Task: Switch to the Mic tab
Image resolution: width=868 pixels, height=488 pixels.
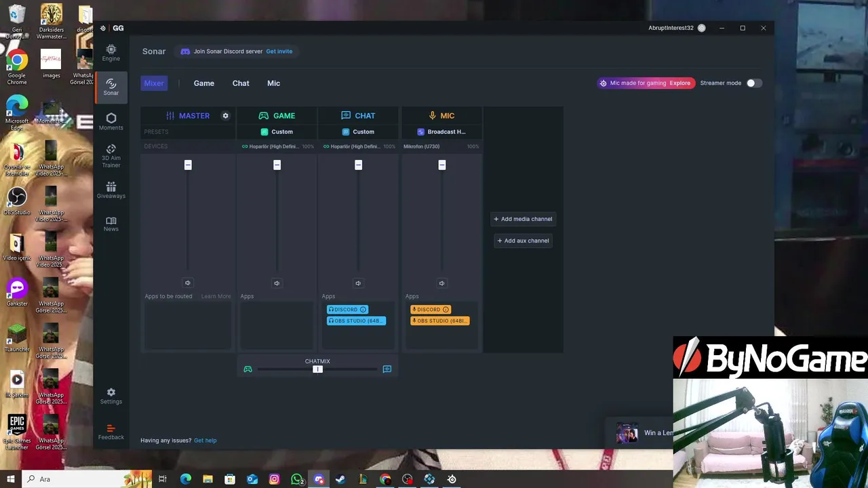Action: tap(274, 83)
